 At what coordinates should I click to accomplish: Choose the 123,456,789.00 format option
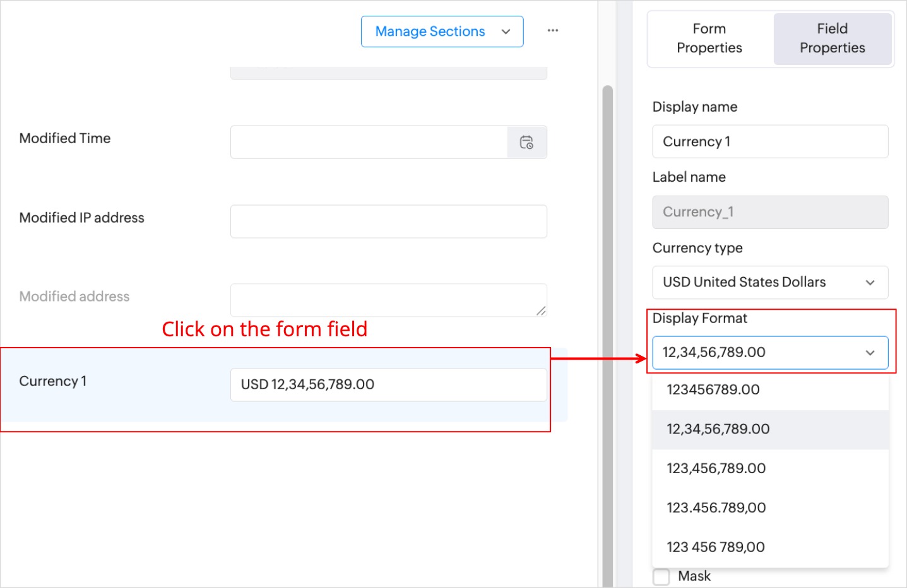(716, 469)
